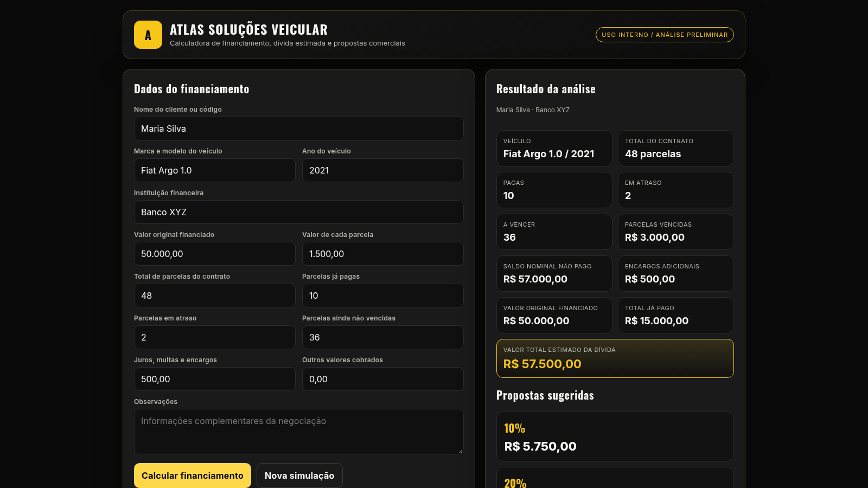Edit the financed value field "50.000,00"

(215, 254)
